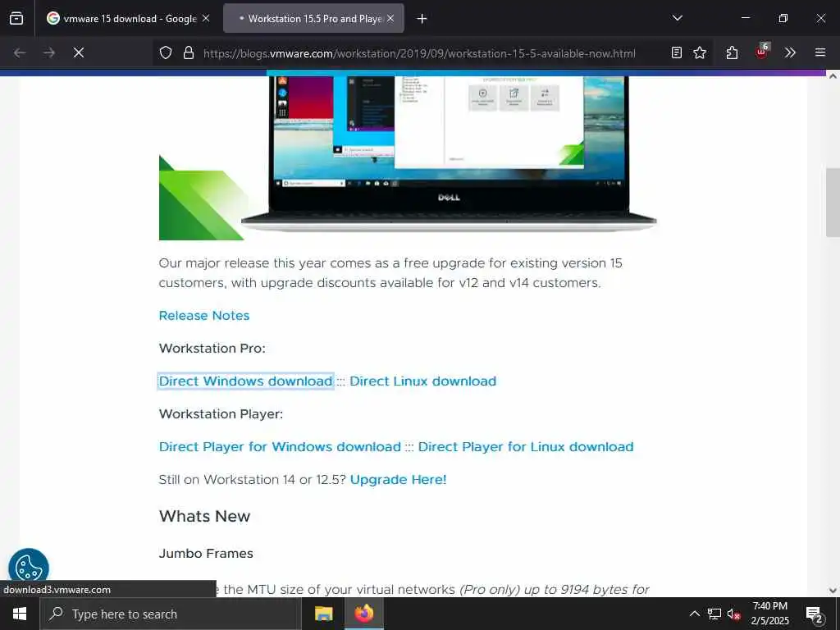Click the vertical scrollbar thumb
Image resolution: width=840 pixels, height=630 pixels.
pos(833,203)
